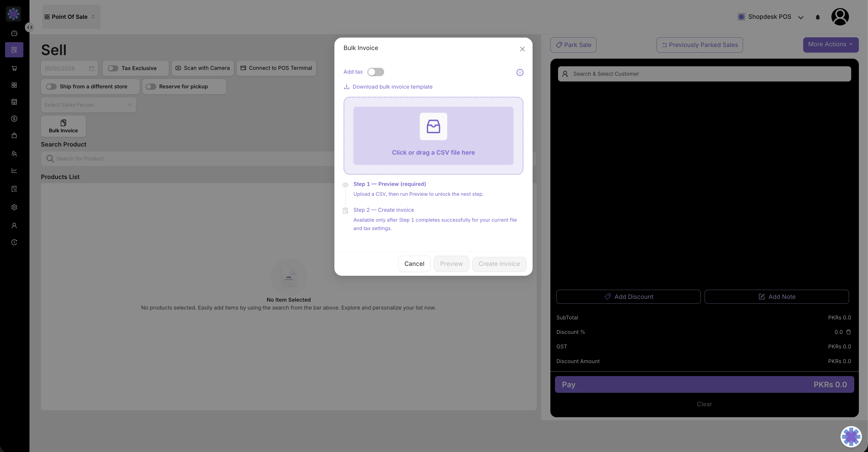868x452 pixels.
Task: Toggle Reserve for pickup switch
Action: point(151,87)
